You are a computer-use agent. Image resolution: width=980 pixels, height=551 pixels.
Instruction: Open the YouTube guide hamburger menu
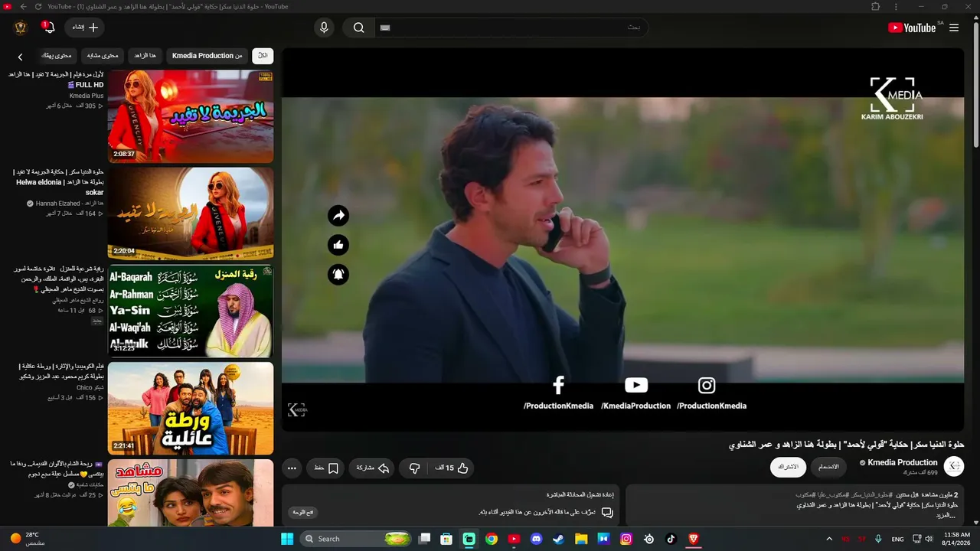pos(954,28)
